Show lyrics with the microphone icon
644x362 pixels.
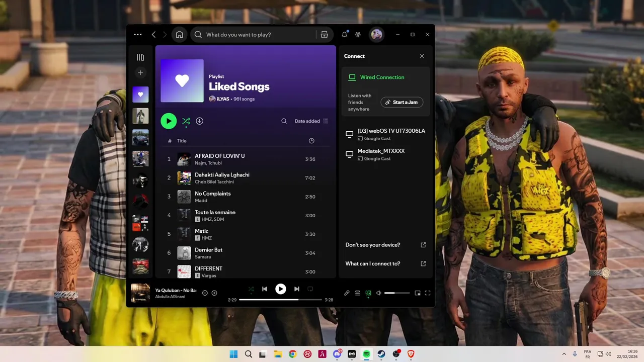[x=347, y=293]
